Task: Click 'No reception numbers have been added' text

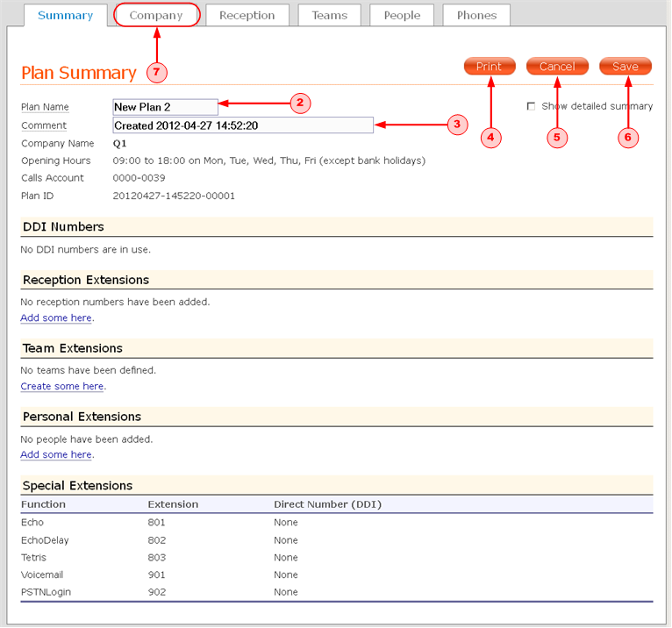Action: pos(115,302)
